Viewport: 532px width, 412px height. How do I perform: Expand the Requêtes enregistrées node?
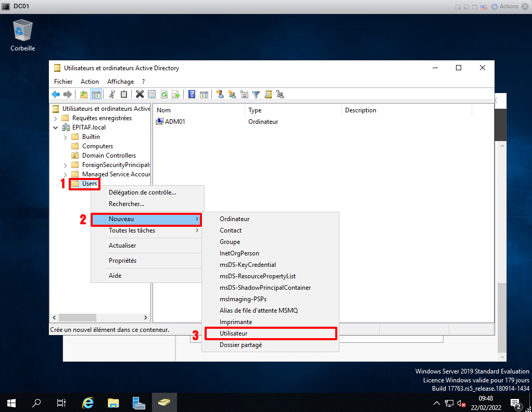point(56,118)
